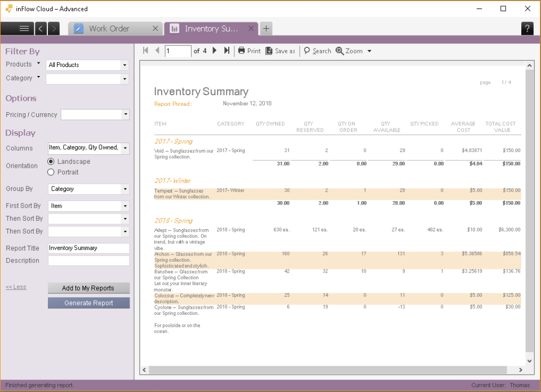Print the inventory report

249,51
